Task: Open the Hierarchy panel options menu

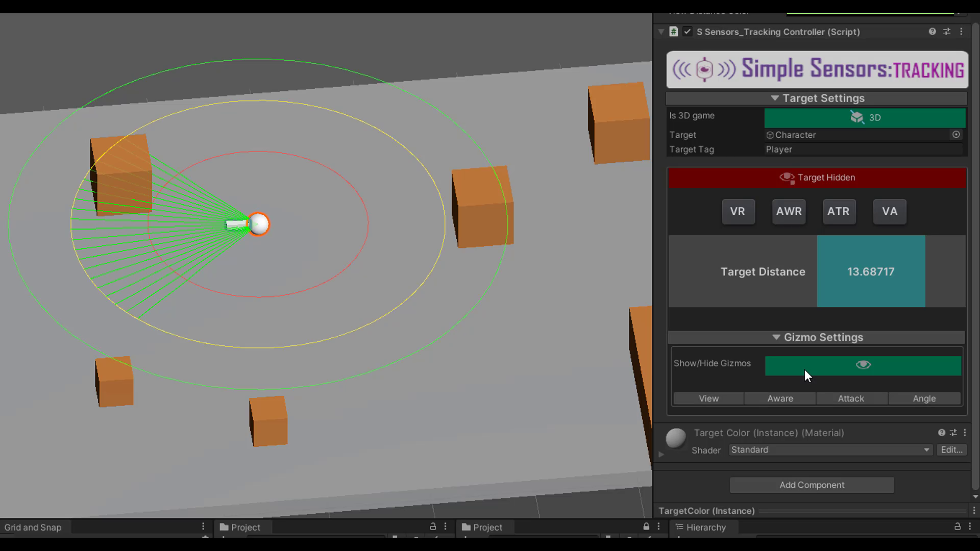Action: point(970,527)
